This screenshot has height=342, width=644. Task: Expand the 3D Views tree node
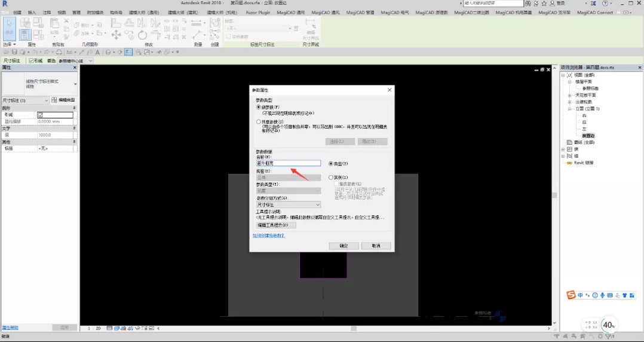point(570,102)
